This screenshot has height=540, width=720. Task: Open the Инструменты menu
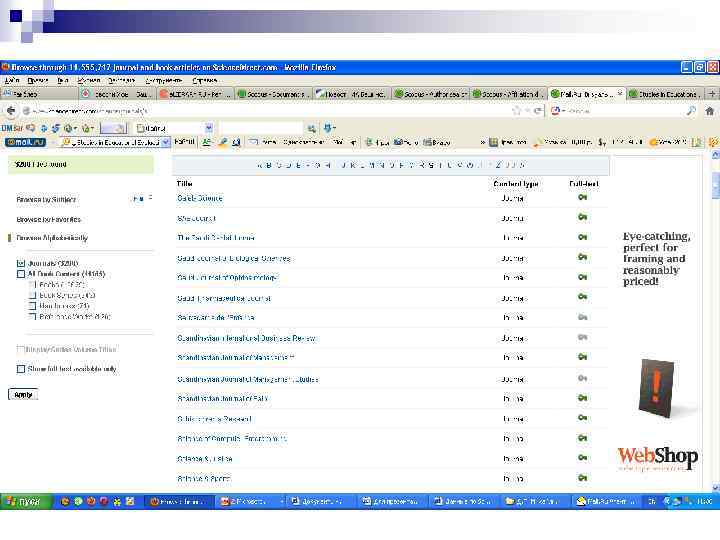pos(163,80)
